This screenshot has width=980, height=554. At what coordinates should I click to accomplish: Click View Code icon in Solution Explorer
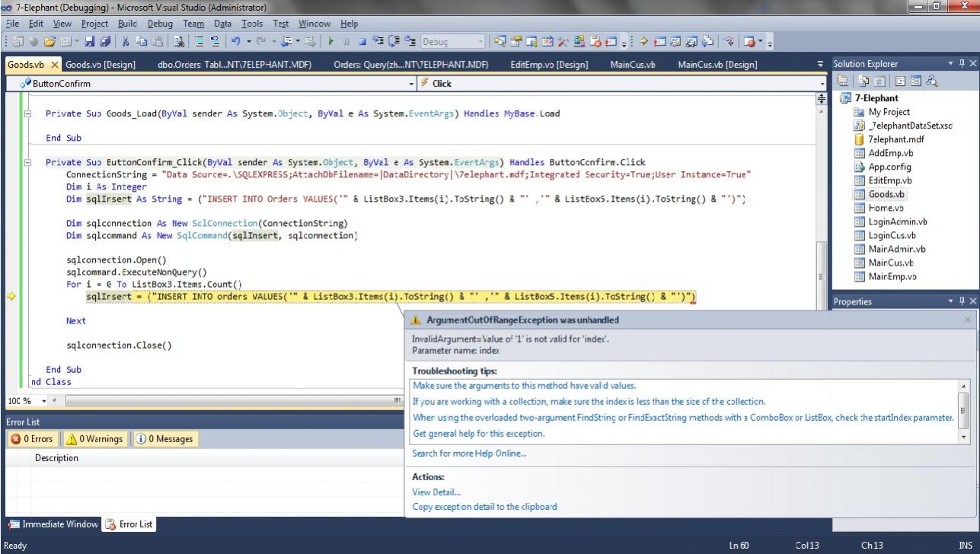[x=900, y=81]
